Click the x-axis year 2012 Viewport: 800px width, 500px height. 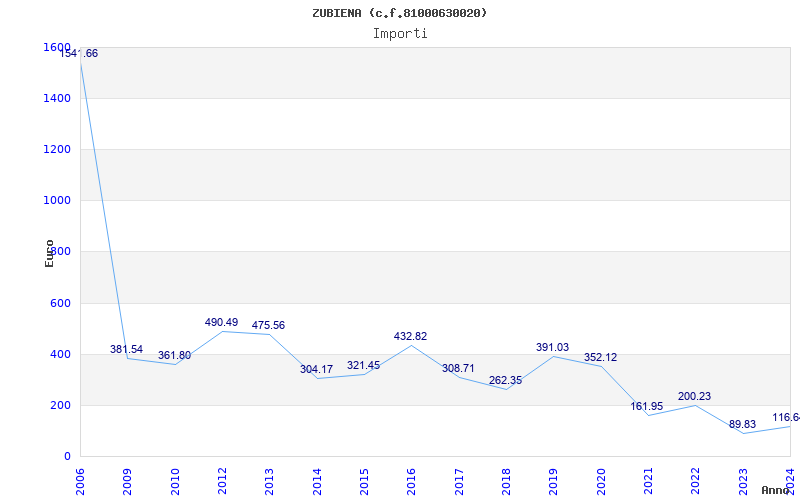point(222,482)
